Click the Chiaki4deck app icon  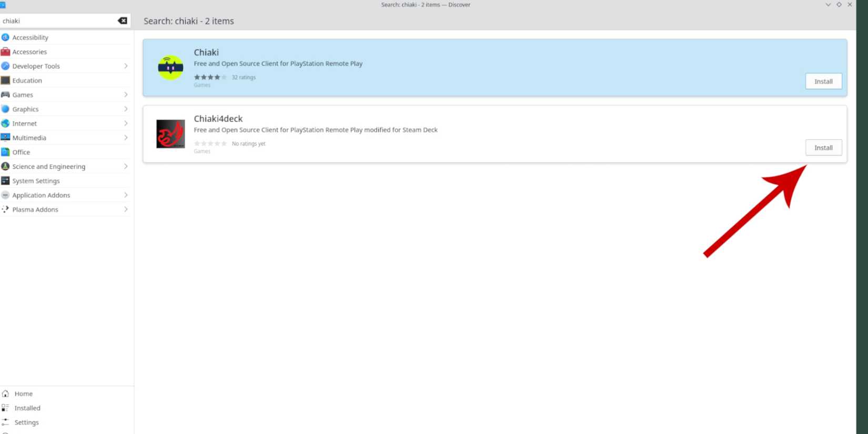[170, 134]
